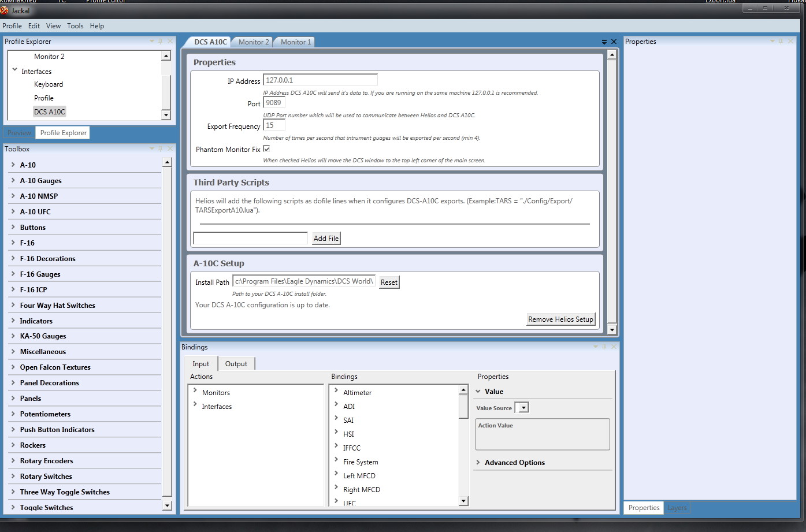Image resolution: width=806 pixels, height=532 pixels.
Task: Click the IP Address input field
Action: [320, 80]
